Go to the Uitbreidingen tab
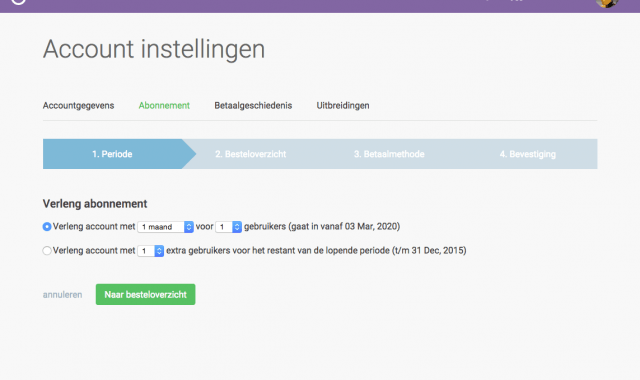 point(343,106)
